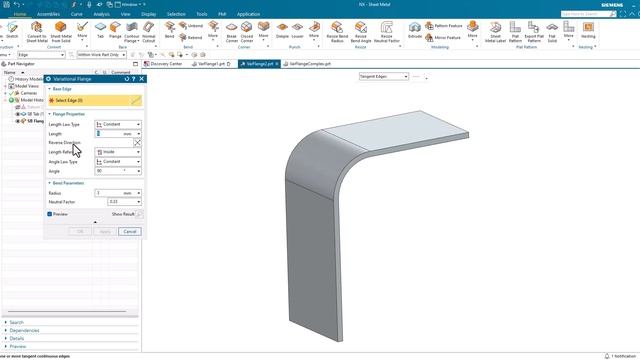The width and height of the screenshot is (640, 360).
Task: Select the Break Corner tool
Action: (231, 32)
